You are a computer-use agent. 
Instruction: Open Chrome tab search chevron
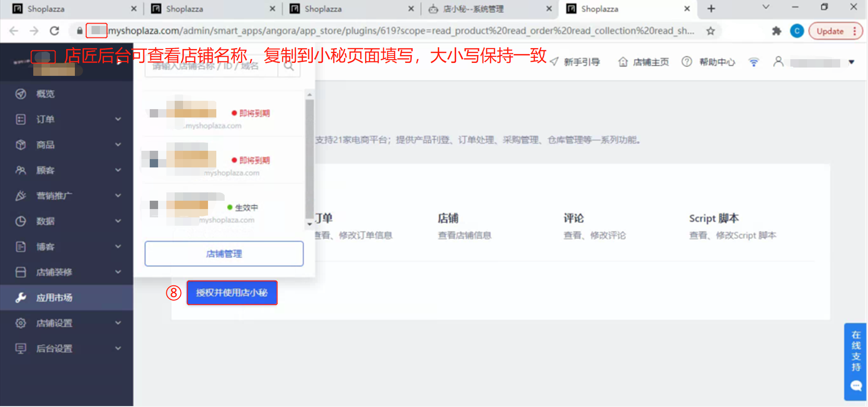pyautogui.click(x=766, y=7)
